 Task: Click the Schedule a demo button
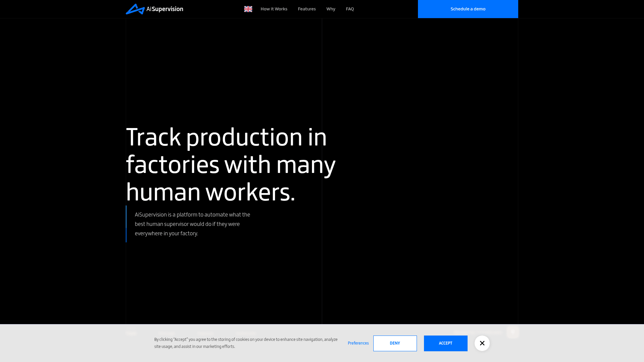click(468, 9)
